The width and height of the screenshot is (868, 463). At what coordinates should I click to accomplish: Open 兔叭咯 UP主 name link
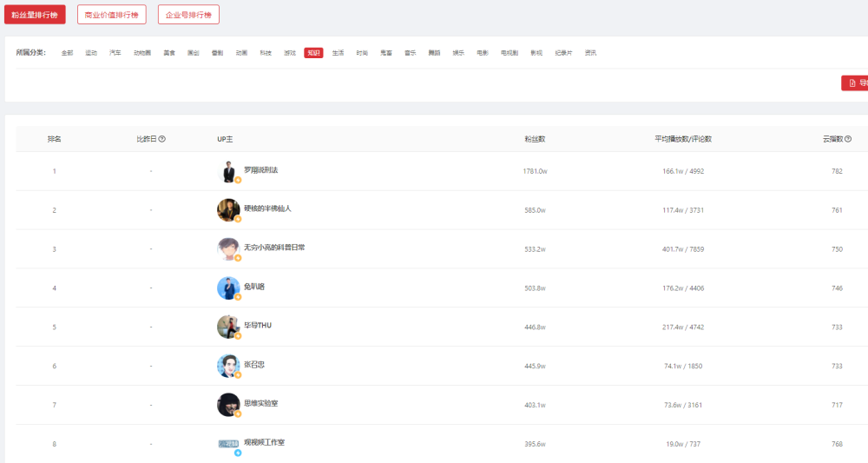[254, 287]
